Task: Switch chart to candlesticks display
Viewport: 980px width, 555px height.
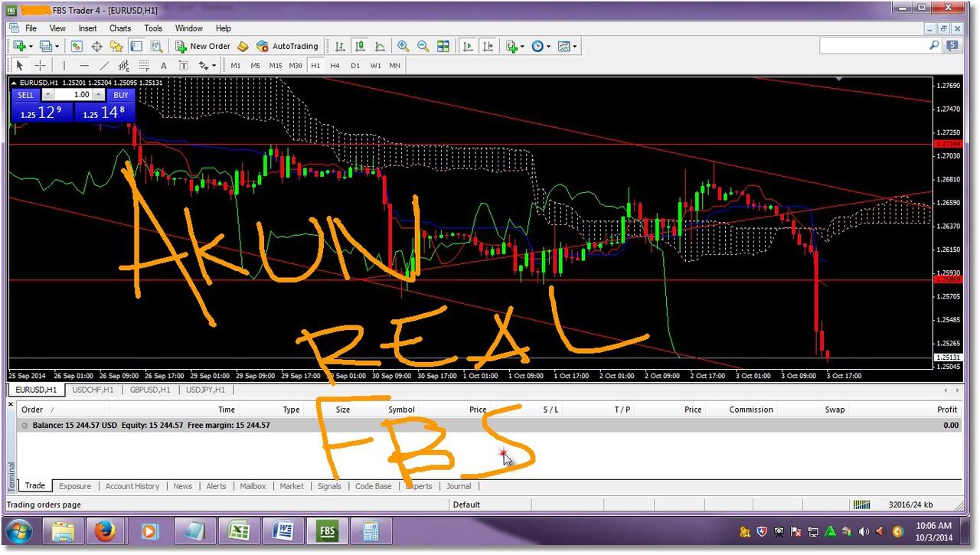Action: click(x=360, y=47)
